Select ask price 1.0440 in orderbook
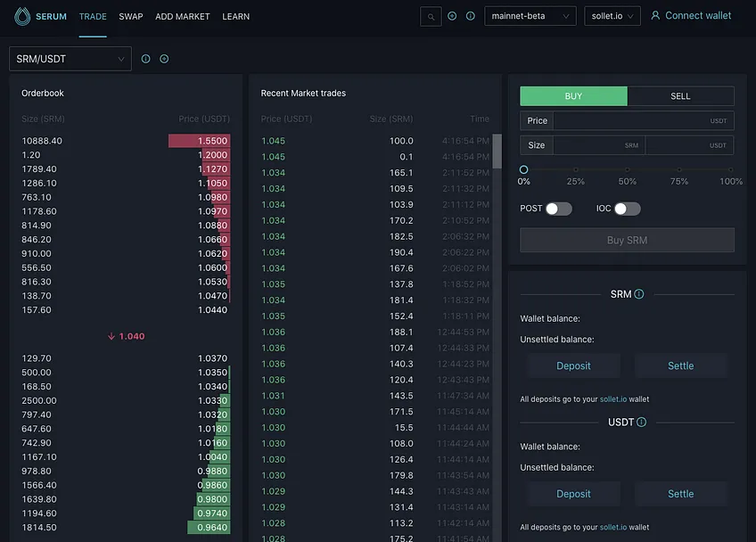This screenshot has width=756, height=542. pos(212,310)
